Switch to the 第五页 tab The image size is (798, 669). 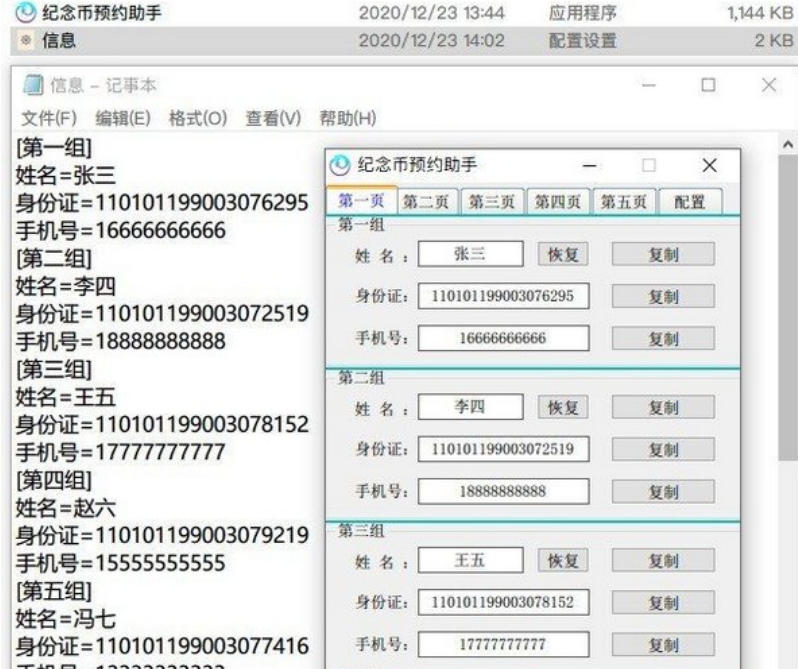tap(624, 201)
